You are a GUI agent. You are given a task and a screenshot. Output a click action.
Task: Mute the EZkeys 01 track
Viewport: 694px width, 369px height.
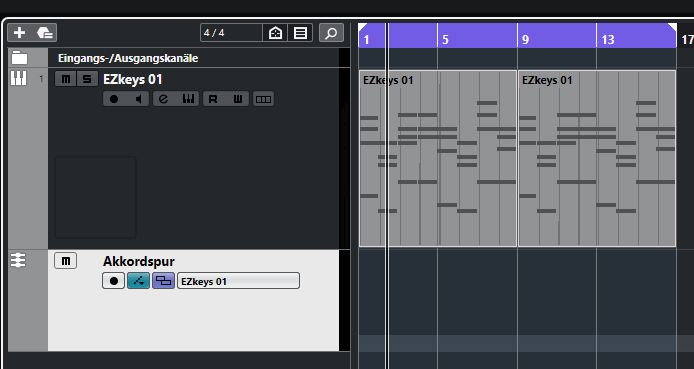[x=66, y=79]
